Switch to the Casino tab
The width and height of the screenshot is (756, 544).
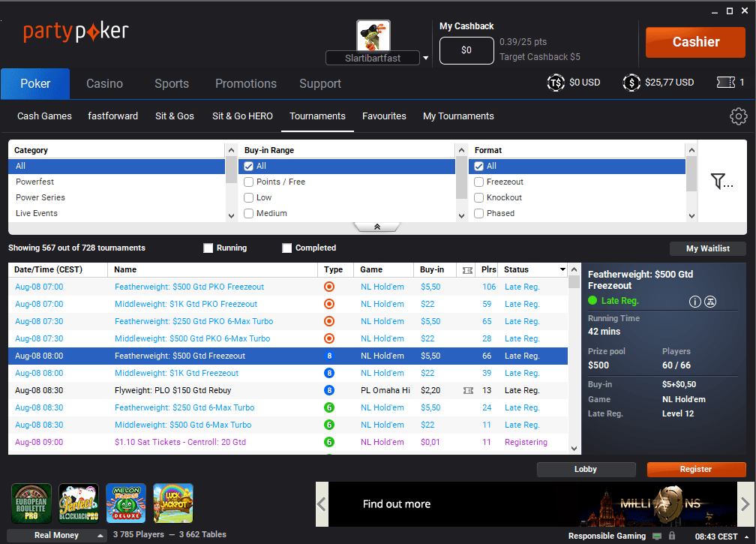click(105, 84)
